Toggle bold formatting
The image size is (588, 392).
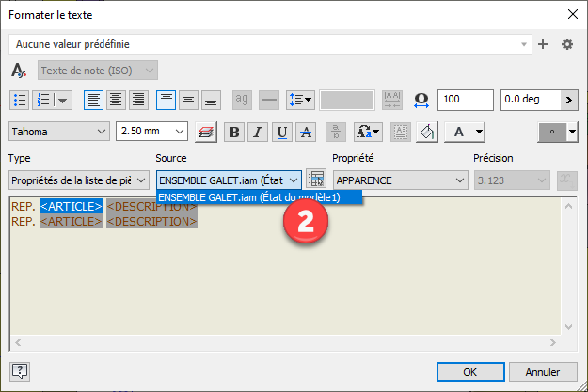click(x=233, y=133)
